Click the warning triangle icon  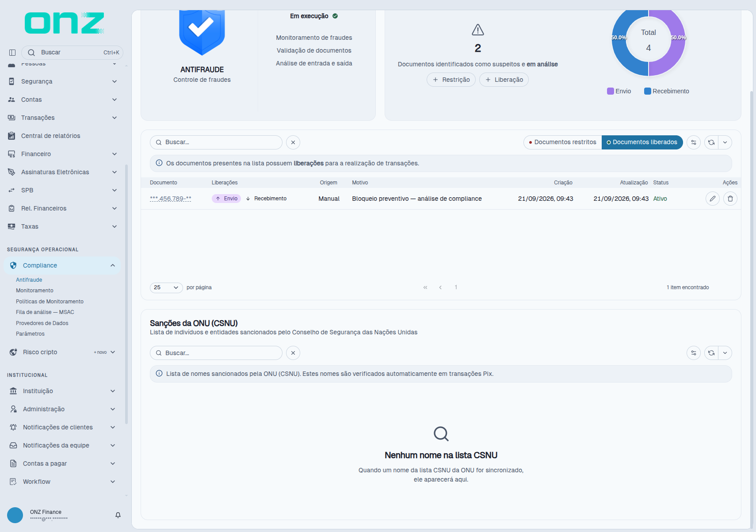point(478,30)
